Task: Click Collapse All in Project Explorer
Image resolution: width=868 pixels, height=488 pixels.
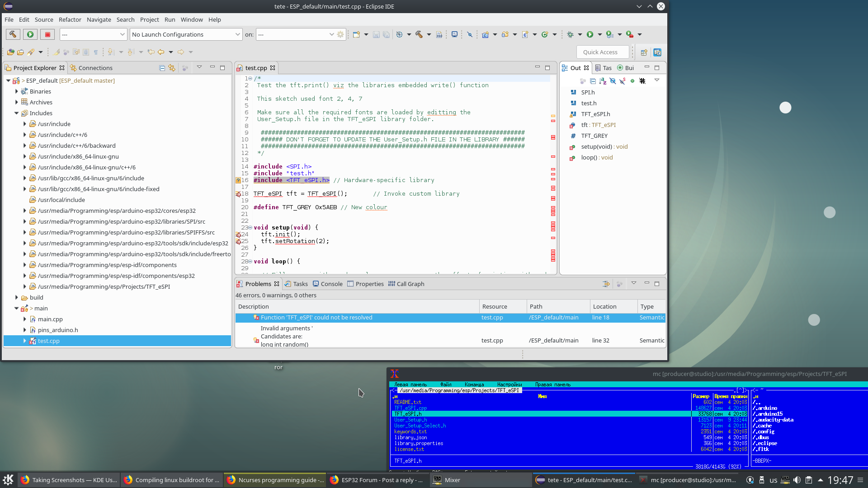Action: 162,68
